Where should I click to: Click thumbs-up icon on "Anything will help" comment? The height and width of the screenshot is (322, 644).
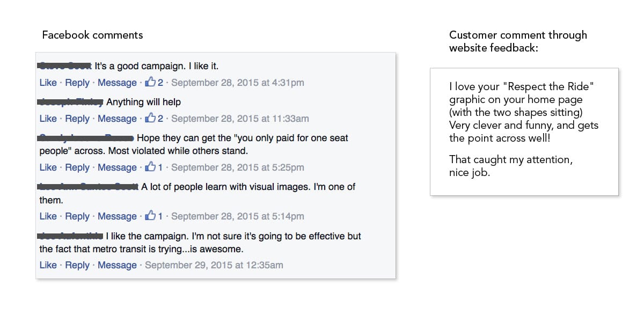[x=150, y=118]
